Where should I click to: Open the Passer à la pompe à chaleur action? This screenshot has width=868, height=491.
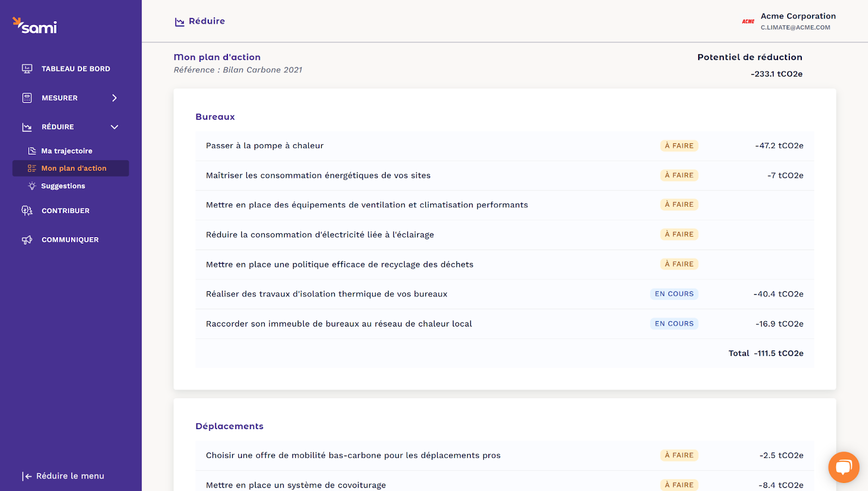pyautogui.click(x=265, y=145)
